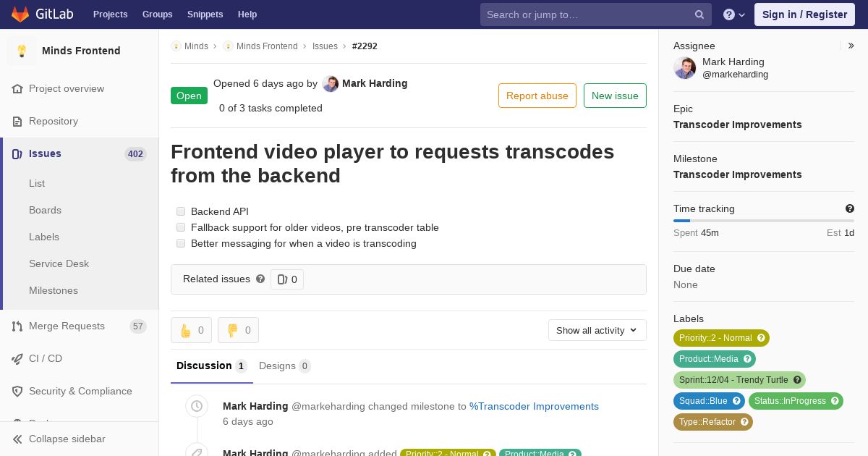Click the Minds Frontend project avatar

[x=22, y=51]
